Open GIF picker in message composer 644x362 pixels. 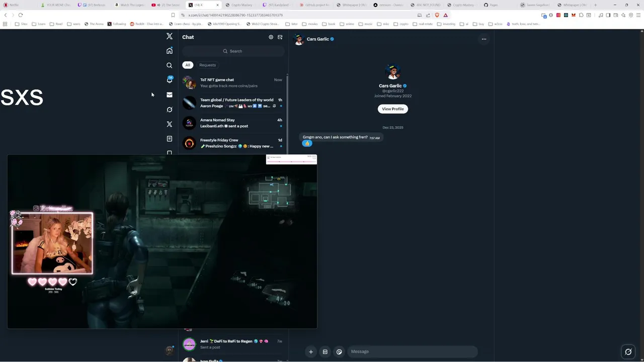(x=325, y=352)
